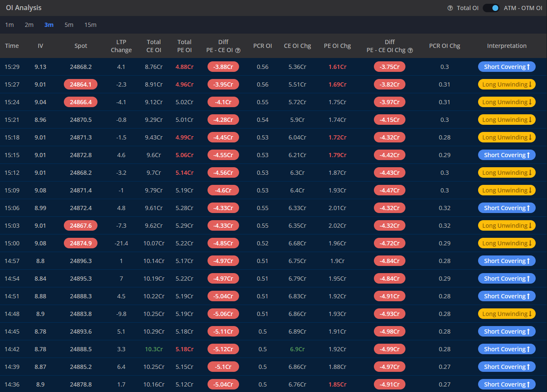547x392 pixels.
Task: Click the -3.88Cr Diff pill in the top row
Action: 223,66
